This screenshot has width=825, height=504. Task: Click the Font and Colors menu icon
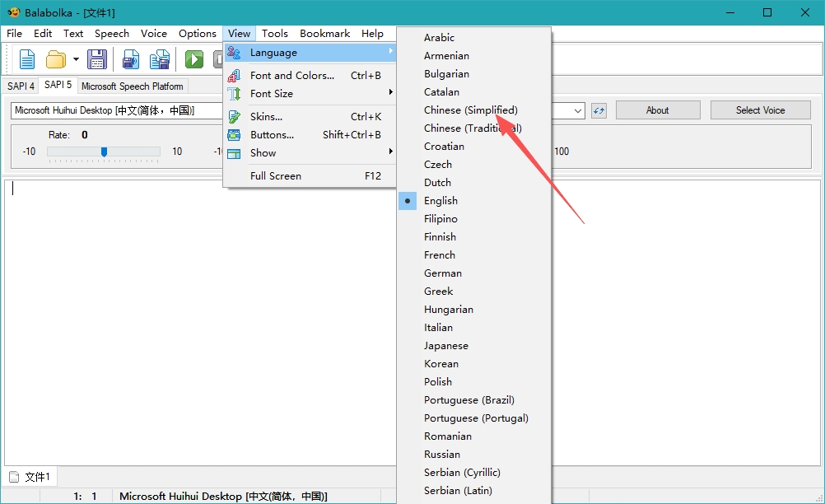234,76
